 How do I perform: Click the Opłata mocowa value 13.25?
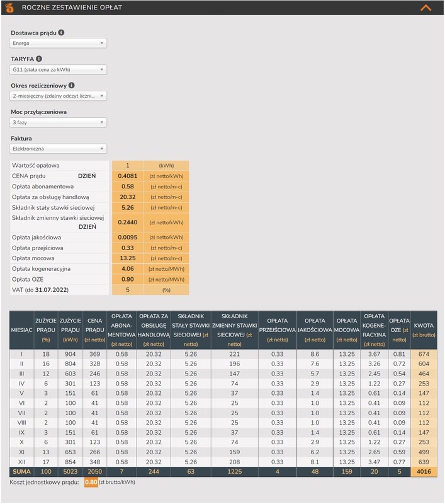(x=128, y=258)
